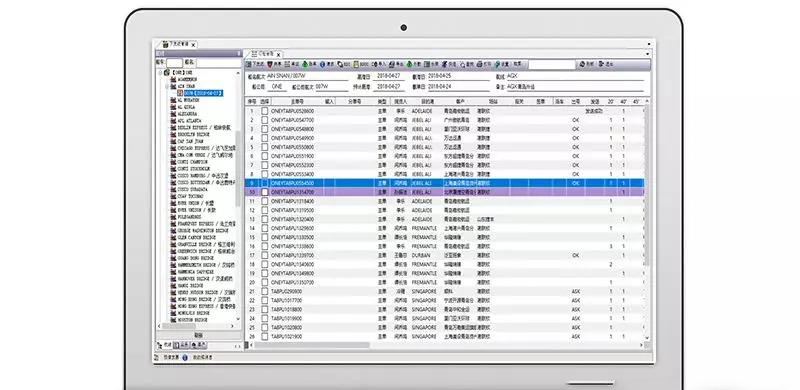Click the blue info icon in the status bar
The width and height of the screenshot is (800, 390).
click(185, 358)
